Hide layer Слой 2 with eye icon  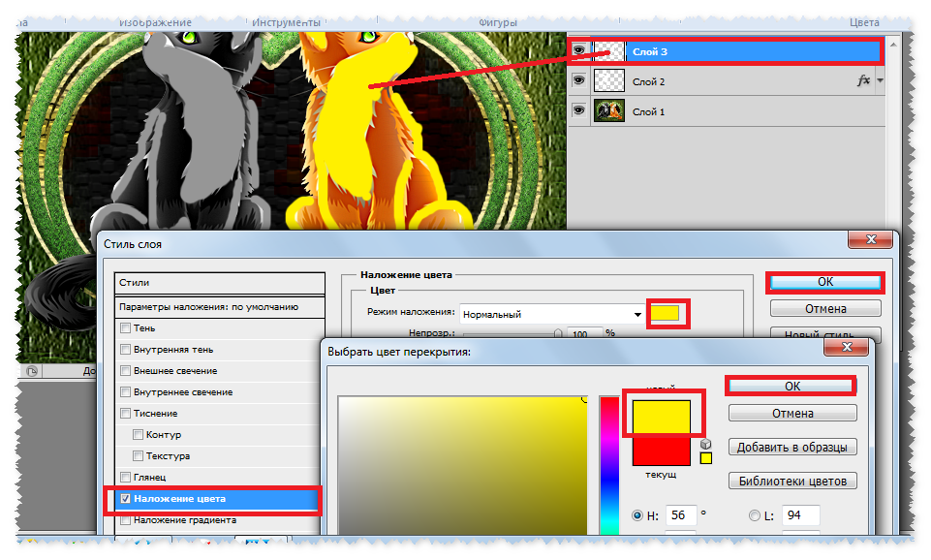(578, 80)
